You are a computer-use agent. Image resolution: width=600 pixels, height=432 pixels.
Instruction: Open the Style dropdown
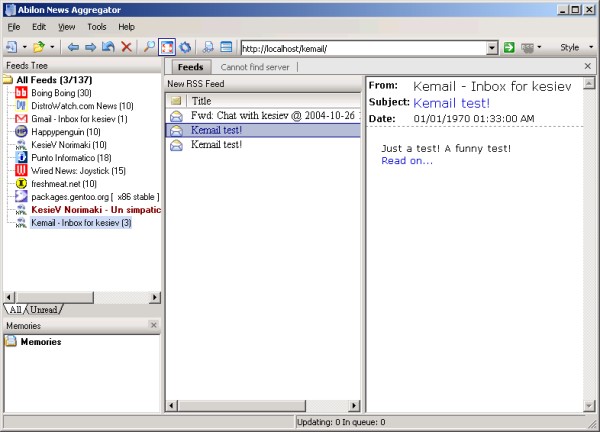pyautogui.click(x=577, y=47)
